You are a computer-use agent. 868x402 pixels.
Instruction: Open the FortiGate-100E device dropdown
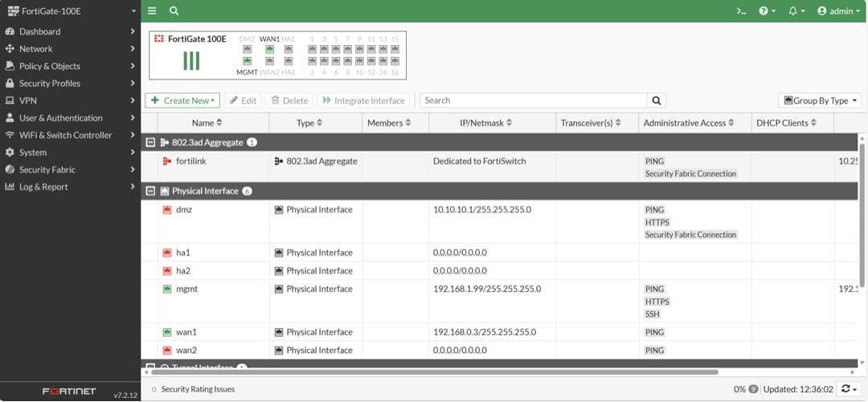[70, 10]
